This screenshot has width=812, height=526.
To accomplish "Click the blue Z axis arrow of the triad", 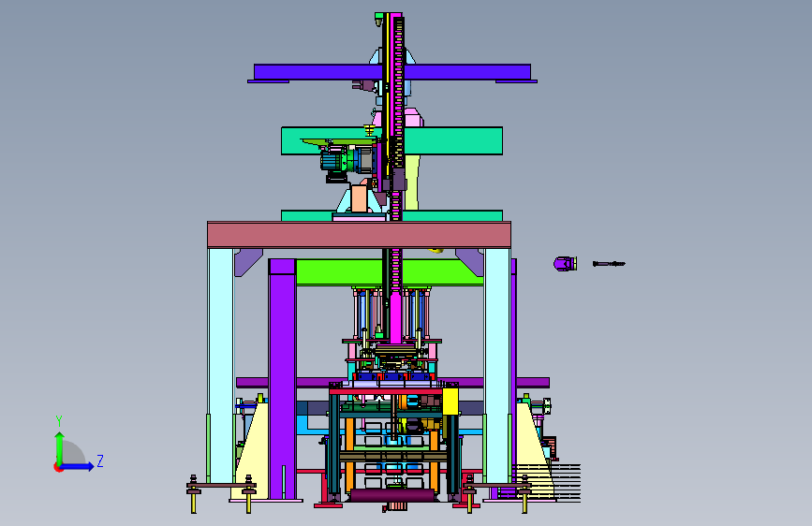I will point(78,466).
